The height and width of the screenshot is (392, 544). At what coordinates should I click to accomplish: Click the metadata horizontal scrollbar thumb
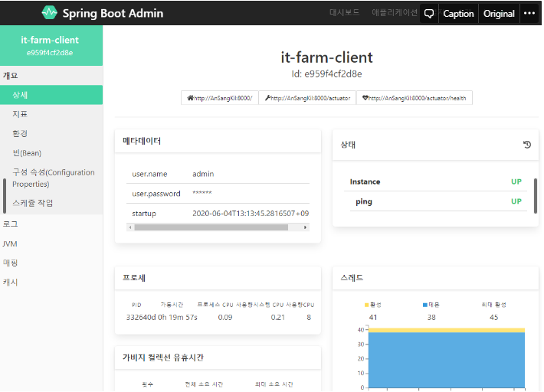point(211,227)
